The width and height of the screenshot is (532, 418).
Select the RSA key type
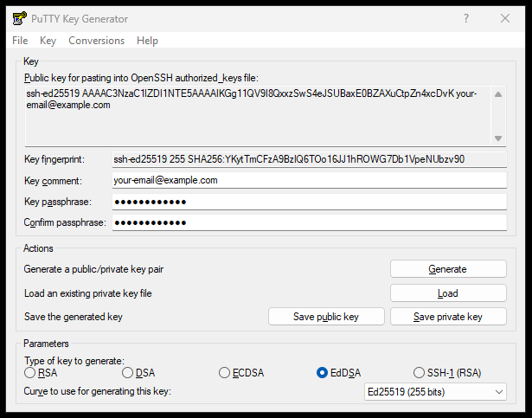(x=31, y=373)
